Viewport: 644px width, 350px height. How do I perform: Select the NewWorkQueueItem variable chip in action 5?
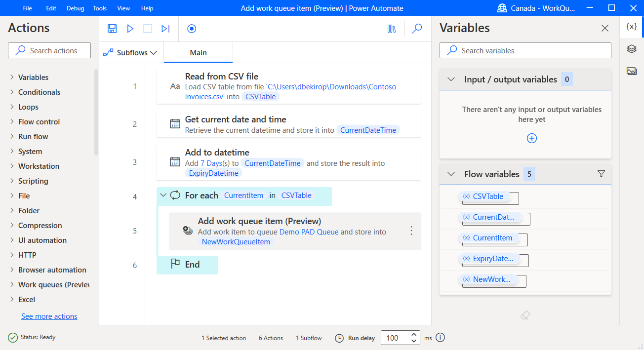237,242
